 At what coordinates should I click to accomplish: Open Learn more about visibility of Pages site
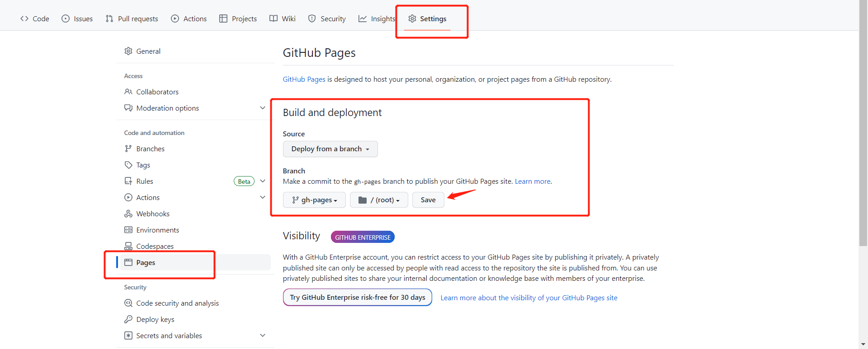pyautogui.click(x=529, y=298)
